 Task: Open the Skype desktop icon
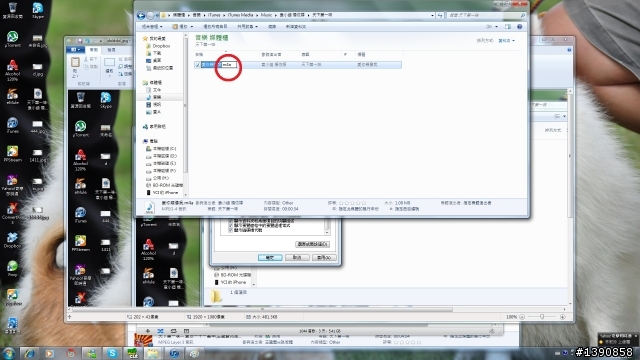pyautogui.click(x=38, y=10)
